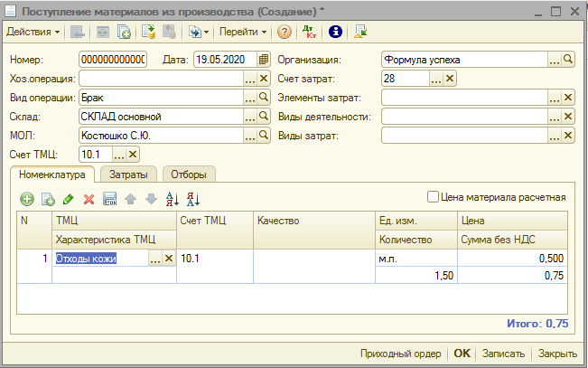Click the red X delete row icon
The image size is (588, 368).
(x=89, y=199)
